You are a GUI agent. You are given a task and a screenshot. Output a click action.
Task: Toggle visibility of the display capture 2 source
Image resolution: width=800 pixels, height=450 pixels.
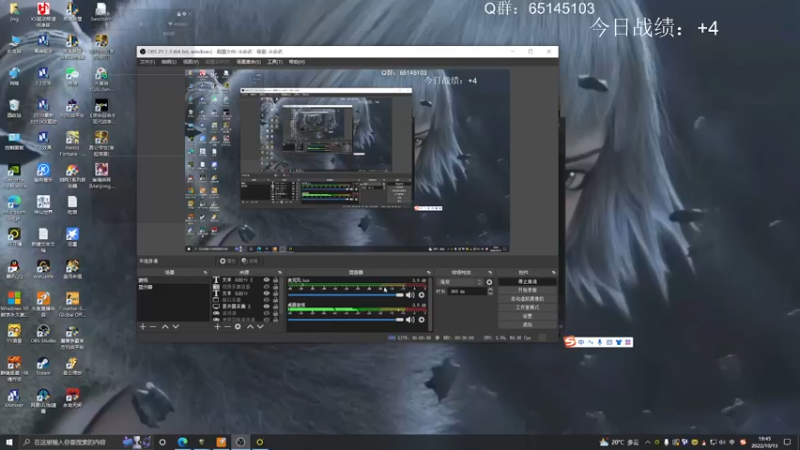coord(266,307)
